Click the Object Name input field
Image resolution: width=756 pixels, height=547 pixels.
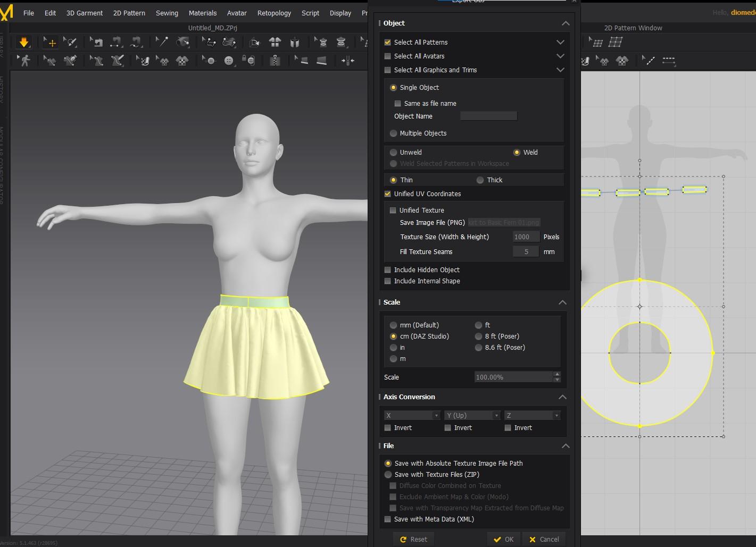[488, 116]
